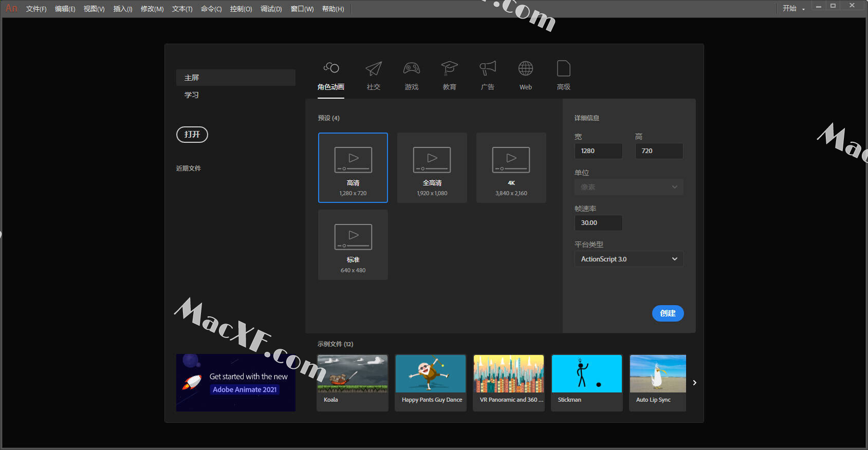
Task: Show next sample files with arrow
Action: [x=694, y=383]
